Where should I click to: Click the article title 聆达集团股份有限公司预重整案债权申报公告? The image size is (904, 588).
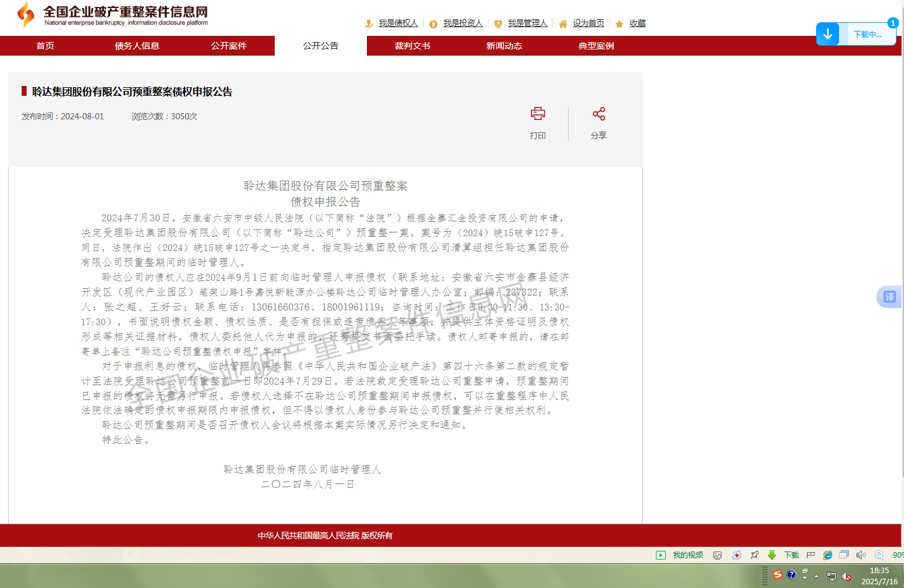point(132,92)
